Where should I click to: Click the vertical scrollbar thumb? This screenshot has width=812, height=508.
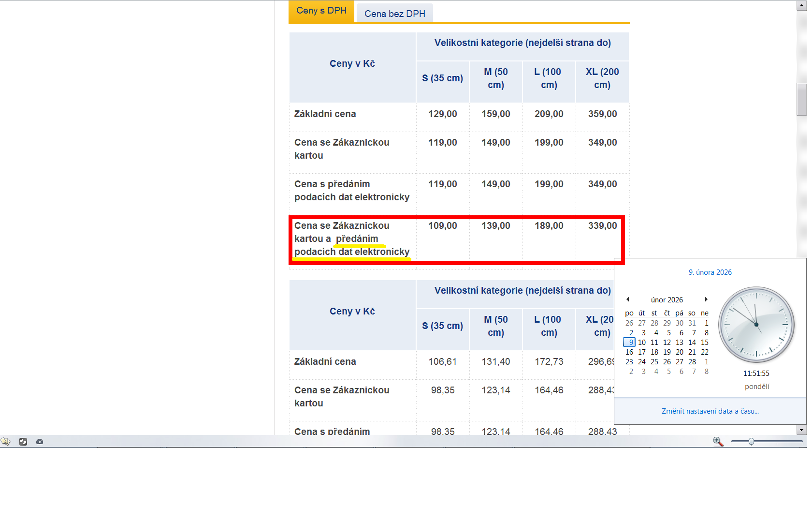(x=801, y=99)
